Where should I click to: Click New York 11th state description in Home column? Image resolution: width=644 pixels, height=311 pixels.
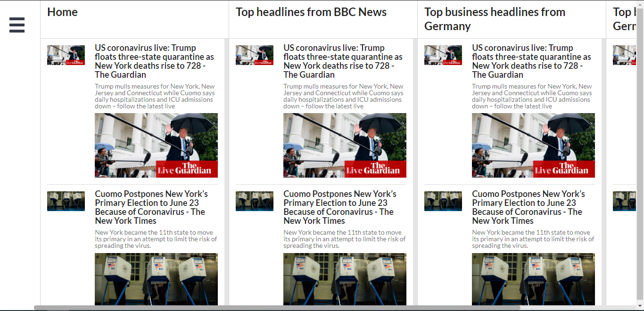coord(156,239)
